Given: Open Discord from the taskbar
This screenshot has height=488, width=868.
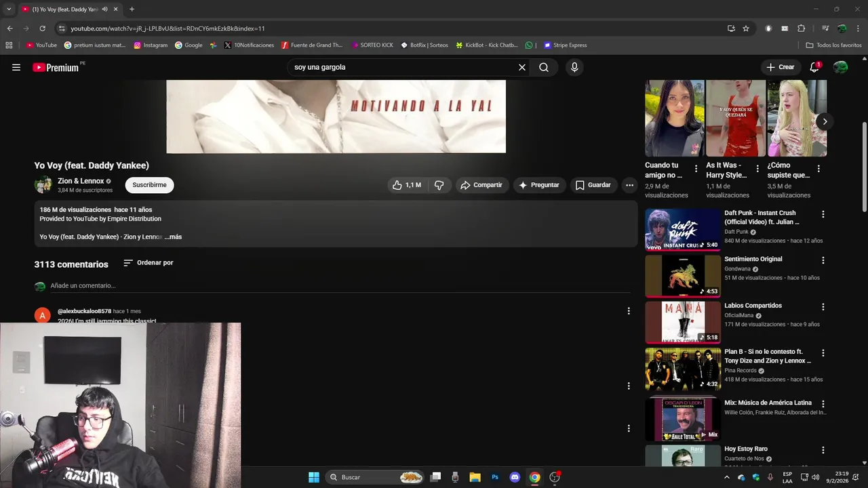Looking at the screenshot, I should pos(515,477).
